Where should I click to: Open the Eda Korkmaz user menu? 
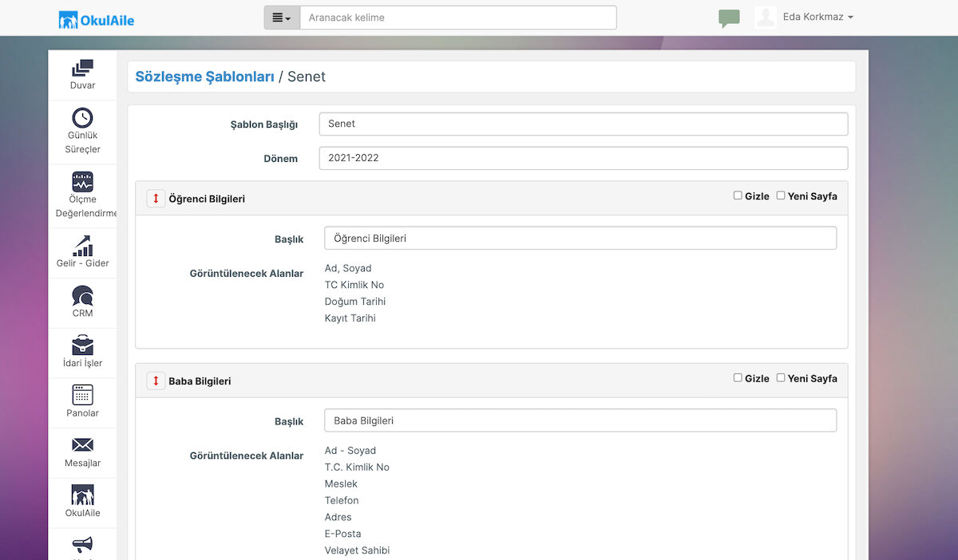click(818, 17)
